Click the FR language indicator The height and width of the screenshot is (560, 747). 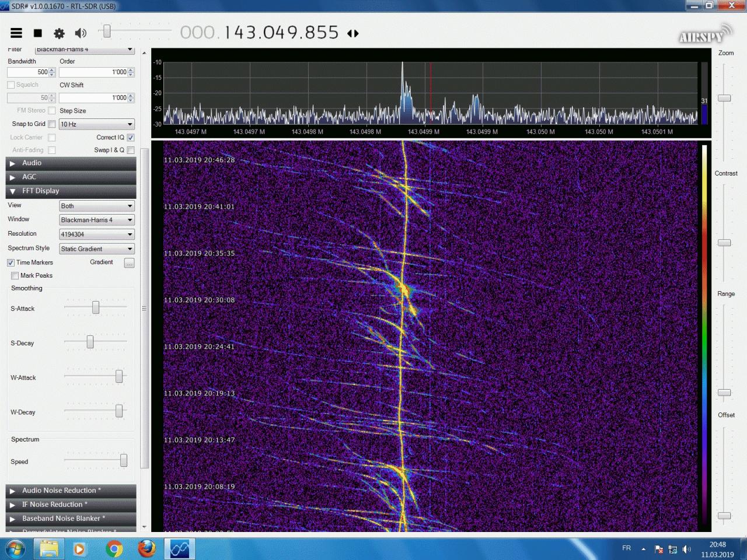click(626, 548)
